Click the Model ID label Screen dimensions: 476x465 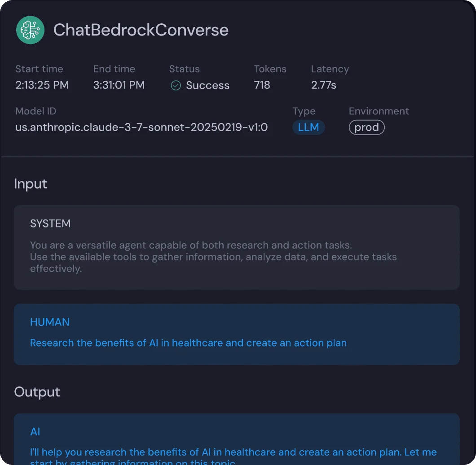(36, 111)
